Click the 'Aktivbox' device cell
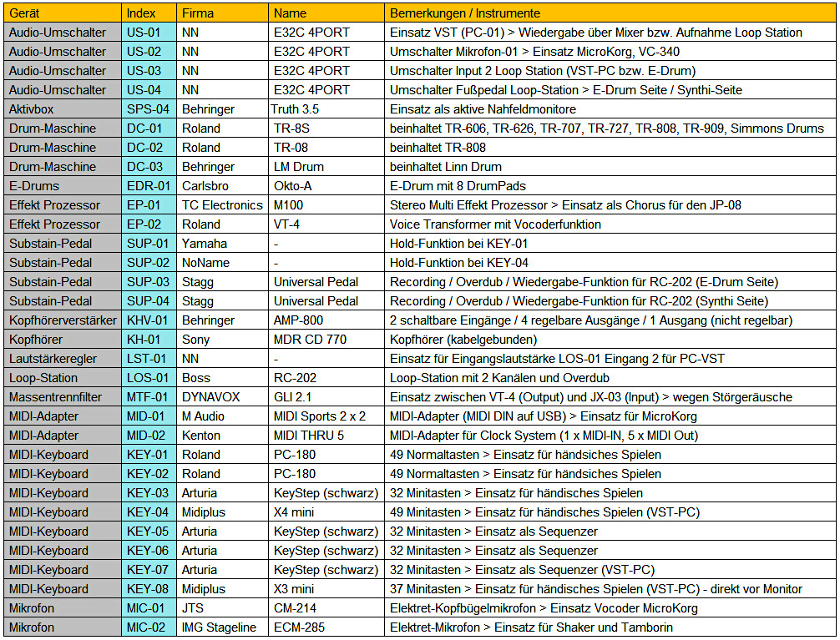Viewport: 840px width, 640px height. 63,109
